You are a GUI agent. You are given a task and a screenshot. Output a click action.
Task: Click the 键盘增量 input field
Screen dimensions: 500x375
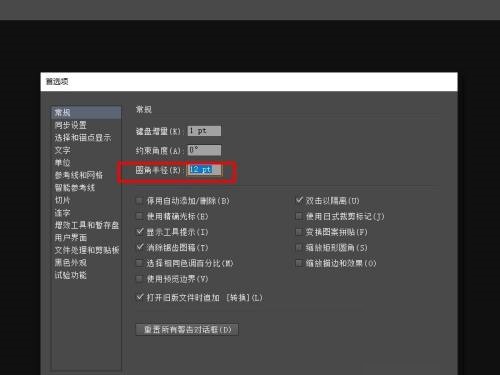pyautogui.click(x=204, y=131)
